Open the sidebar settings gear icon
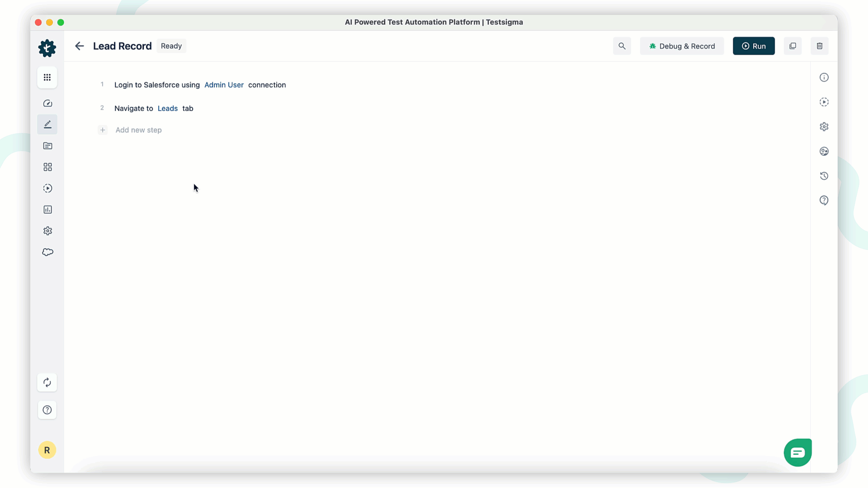This screenshot has width=868, height=488. click(x=47, y=231)
